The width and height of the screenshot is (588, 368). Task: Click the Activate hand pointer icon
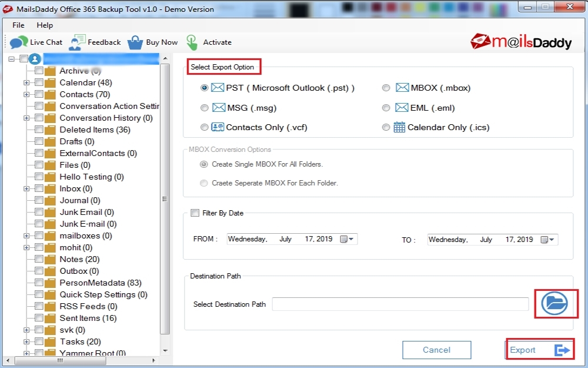pos(192,42)
